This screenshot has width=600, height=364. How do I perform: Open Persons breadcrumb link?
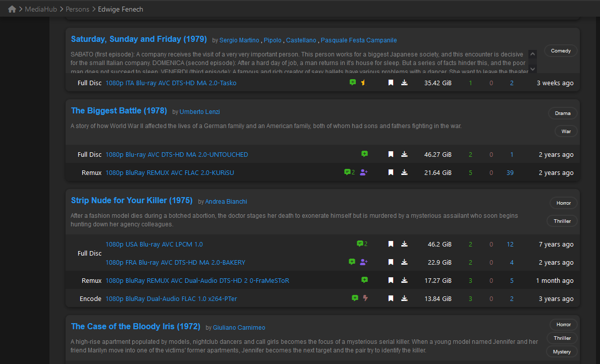tap(77, 9)
